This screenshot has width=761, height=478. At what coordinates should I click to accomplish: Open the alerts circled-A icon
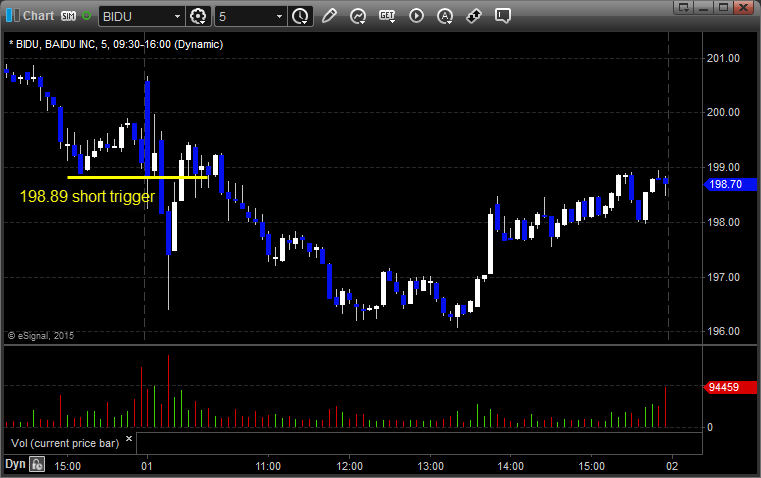(445, 16)
